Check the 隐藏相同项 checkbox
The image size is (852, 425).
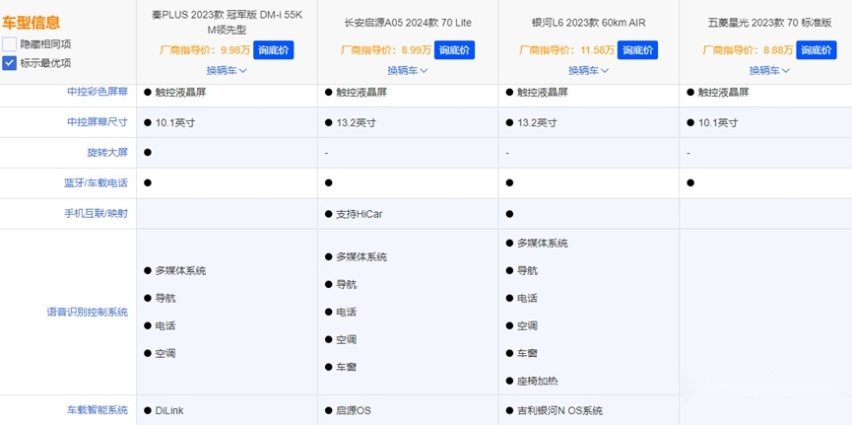(9, 45)
